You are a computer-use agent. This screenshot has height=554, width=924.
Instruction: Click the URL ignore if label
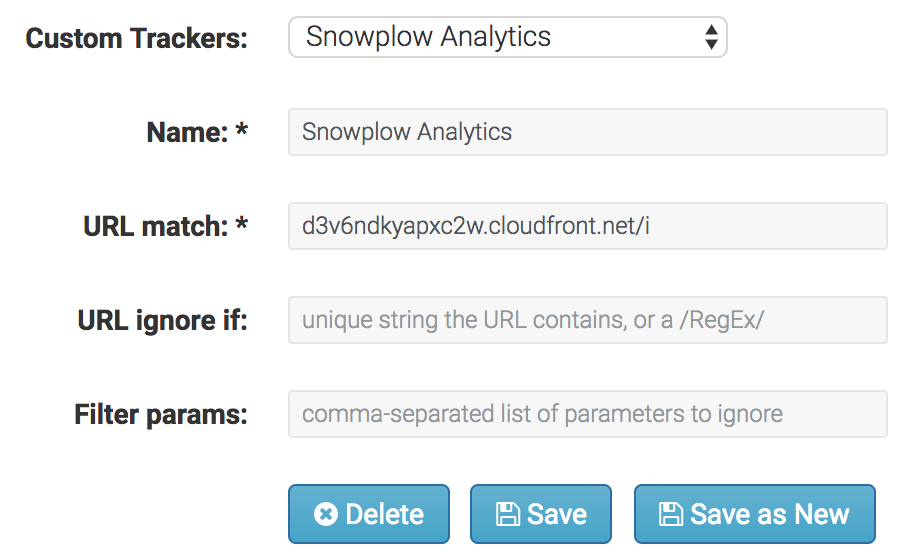tap(163, 321)
